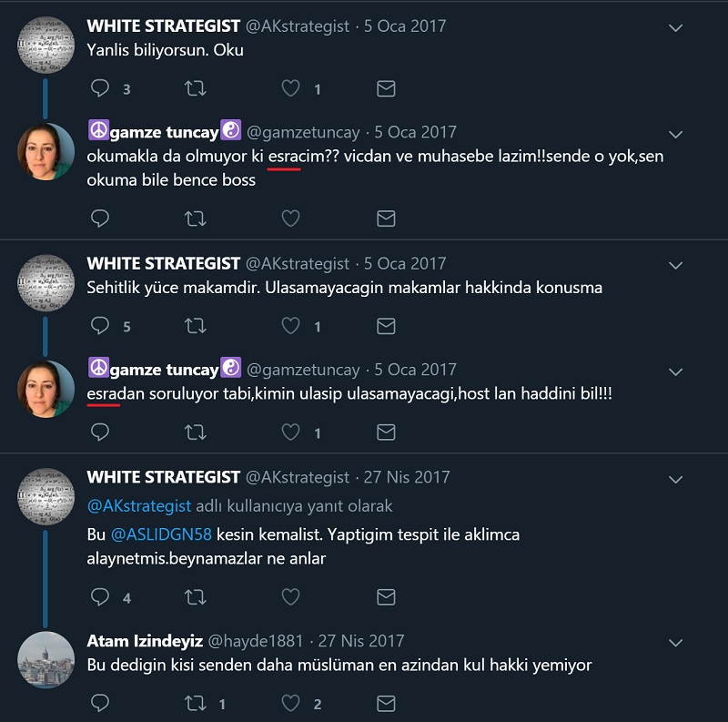Retweet gamze tuncay's 'okumakla da olmuyor' tweet
Viewport: 728px width, 722px height.
tap(195, 219)
